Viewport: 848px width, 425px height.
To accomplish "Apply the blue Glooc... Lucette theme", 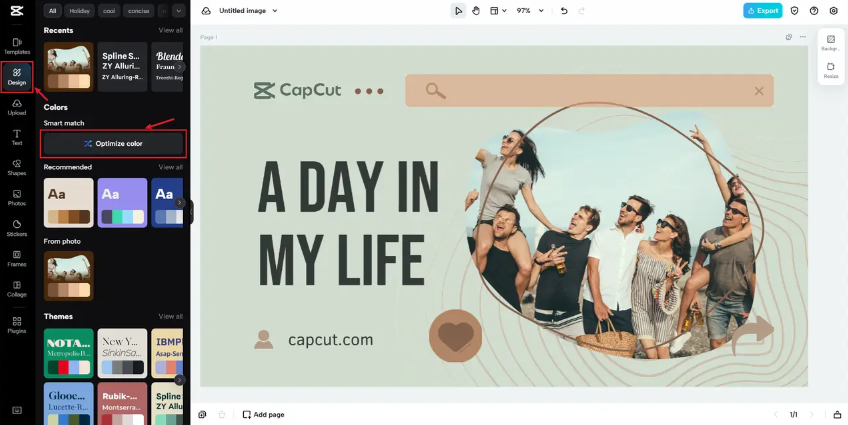I will [x=69, y=404].
